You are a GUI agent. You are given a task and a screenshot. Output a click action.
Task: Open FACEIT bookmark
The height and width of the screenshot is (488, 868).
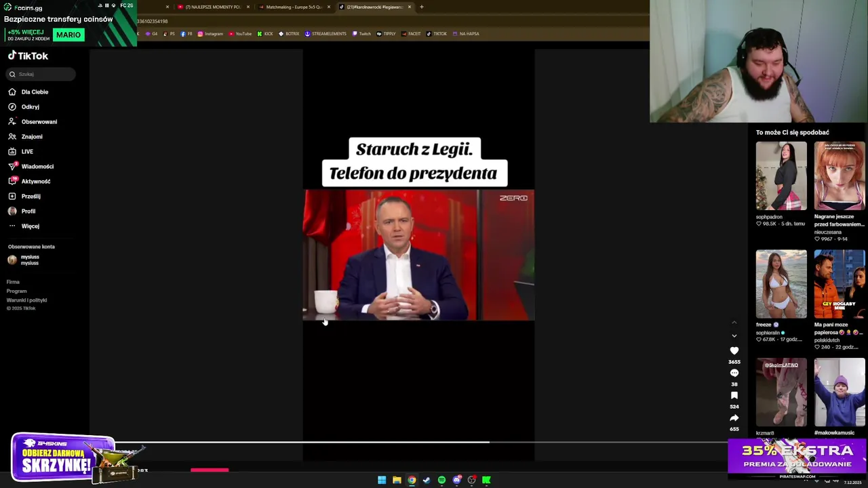pos(411,33)
